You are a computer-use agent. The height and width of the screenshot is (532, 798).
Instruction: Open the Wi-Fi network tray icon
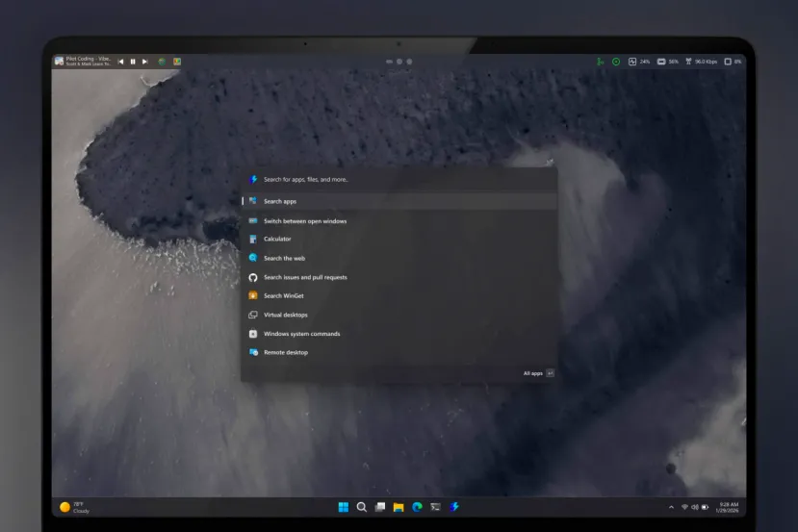pos(684,507)
